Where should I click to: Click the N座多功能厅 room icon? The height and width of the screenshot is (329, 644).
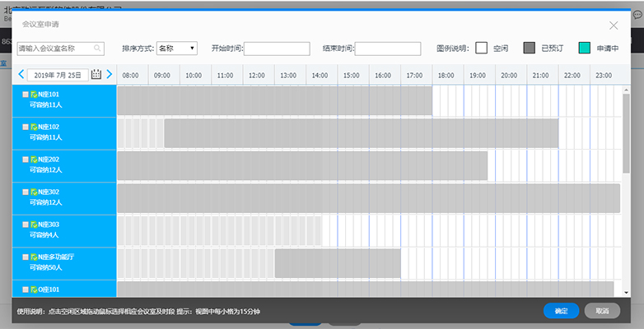click(34, 257)
